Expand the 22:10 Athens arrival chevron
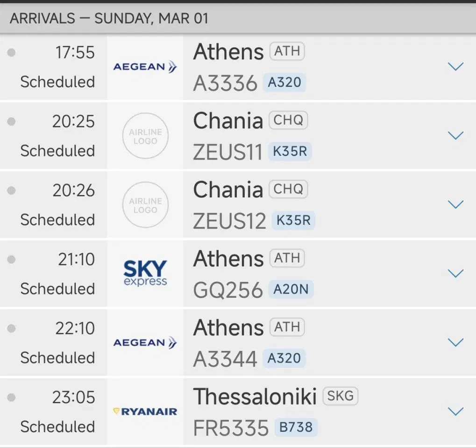The width and height of the screenshot is (476, 448). tap(455, 343)
